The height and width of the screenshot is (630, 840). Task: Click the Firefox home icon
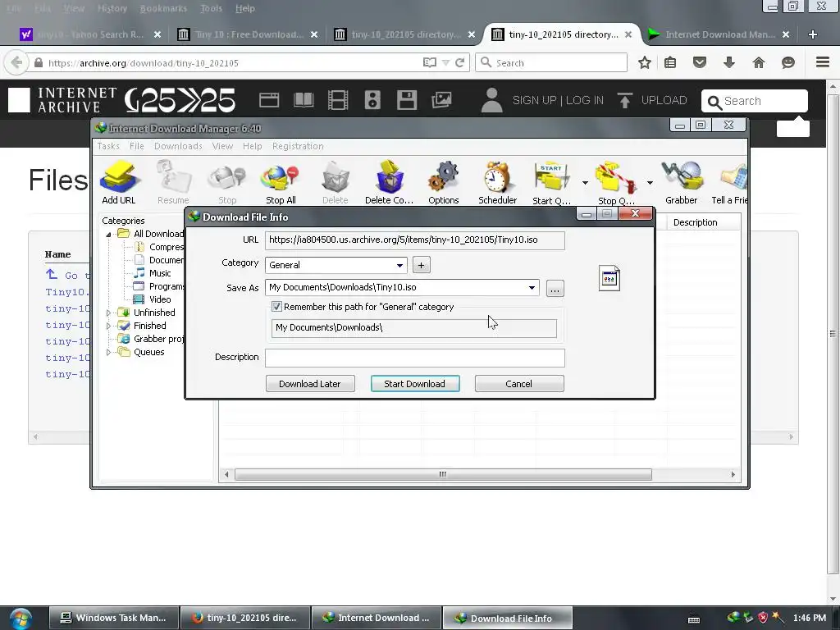tap(759, 62)
